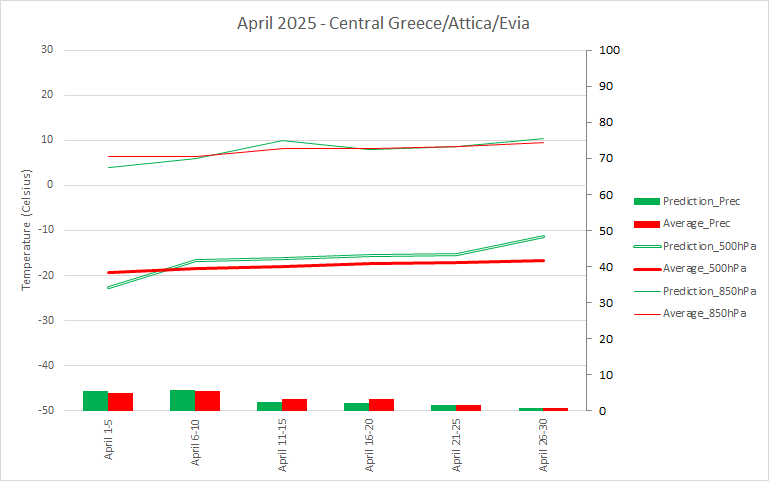Image resolution: width=769 pixels, height=481 pixels.
Task: Select the red bar for April 11-15
Action: [294, 404]
